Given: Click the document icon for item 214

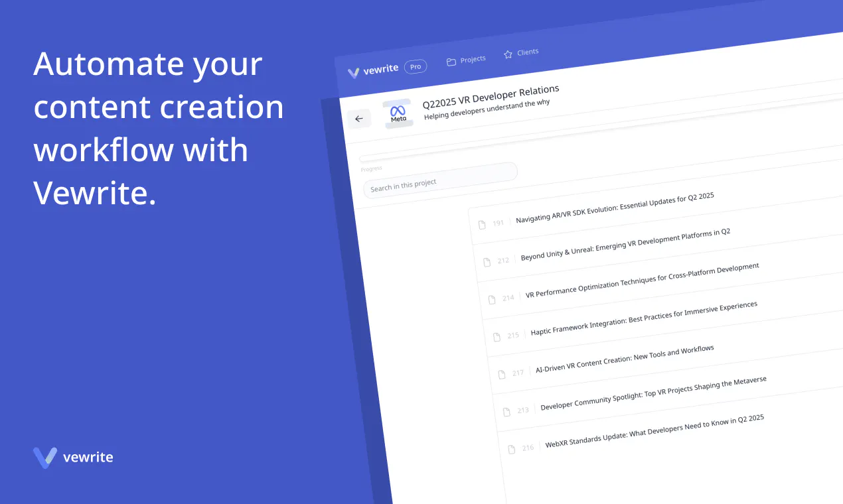Looking at the screenshot, I should point(493,300).
